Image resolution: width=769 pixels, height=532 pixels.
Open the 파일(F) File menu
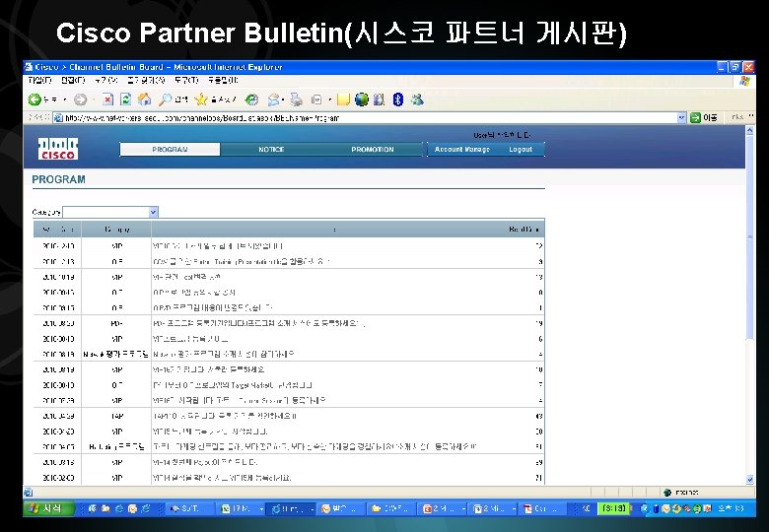pos(39,80)
